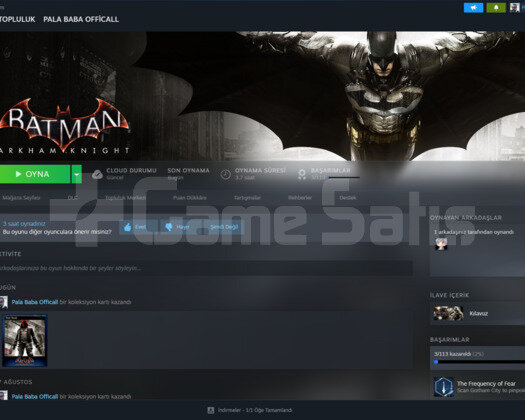Click the achievements progress bar in sidebar
The height and width of the screenshot is (420, 525).
click(479, 362)
